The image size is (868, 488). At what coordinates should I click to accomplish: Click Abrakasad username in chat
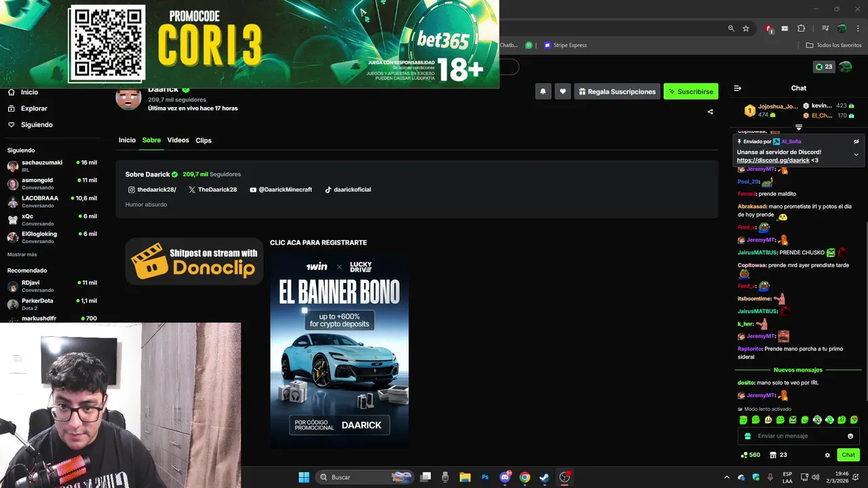[x=752, y=206]
